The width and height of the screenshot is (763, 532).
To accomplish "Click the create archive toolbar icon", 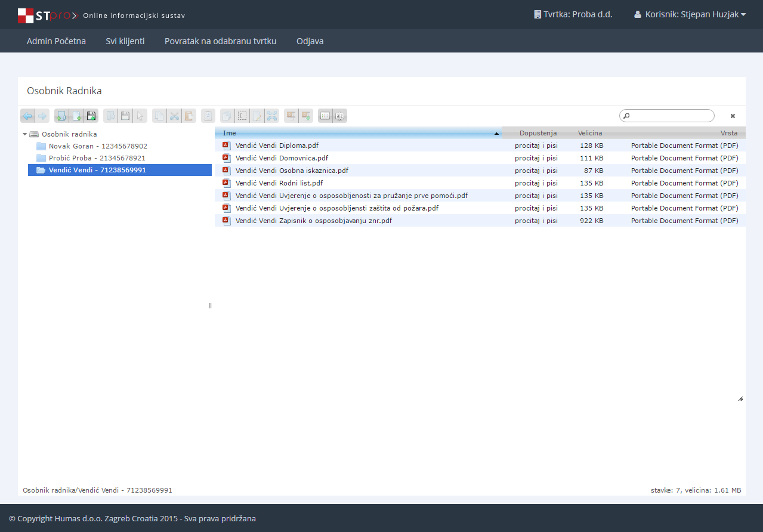I will tap(306, 116).
